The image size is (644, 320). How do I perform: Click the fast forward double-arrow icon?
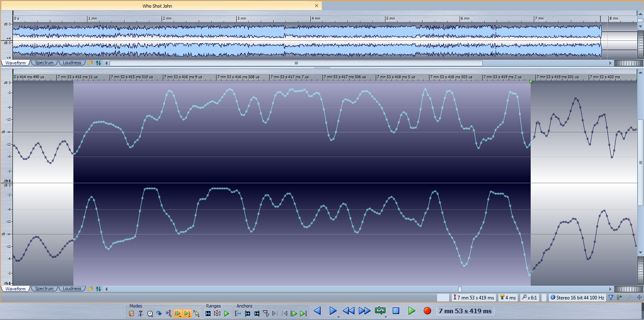(365, 311)
